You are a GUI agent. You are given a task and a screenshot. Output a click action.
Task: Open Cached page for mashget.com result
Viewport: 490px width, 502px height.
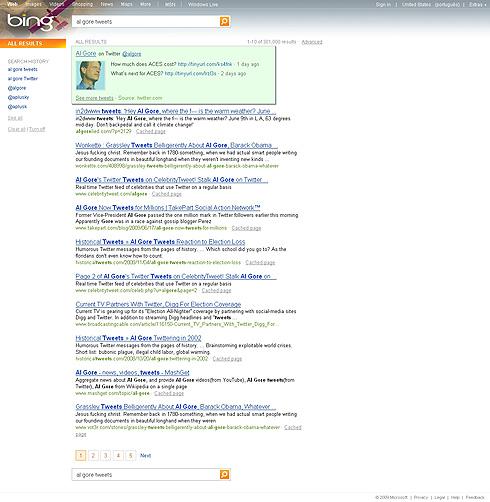coord(169,394)
